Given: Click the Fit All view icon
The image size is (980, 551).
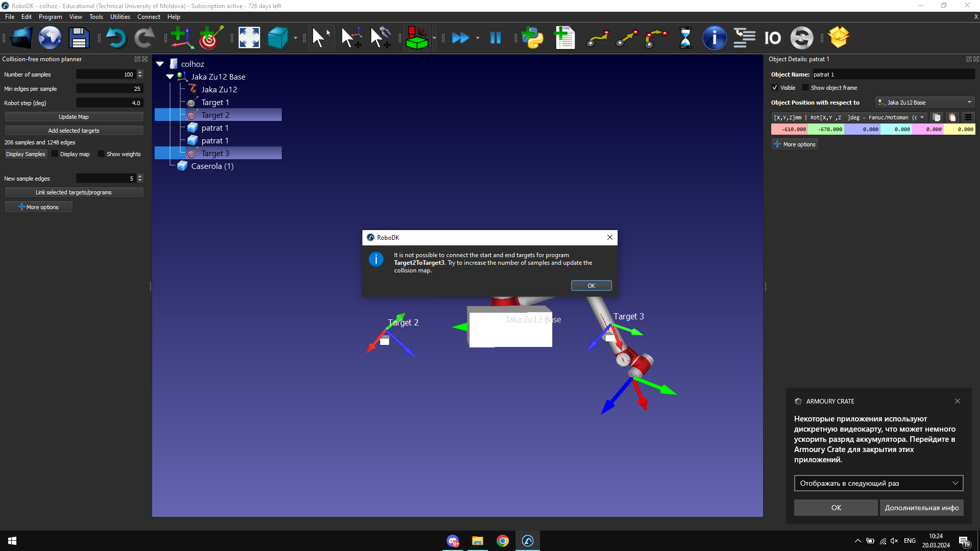Looking at the screenshot, I should tap(249, 38).
